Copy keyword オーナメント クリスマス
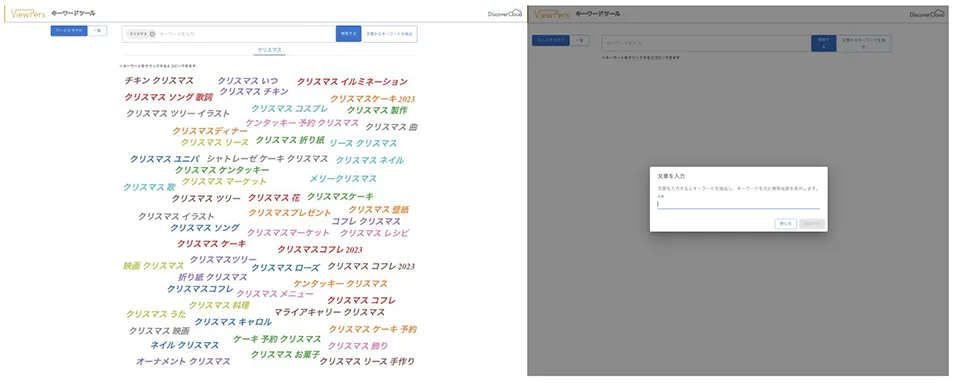Viewport: 960px width, 383px height. [183, 362]
